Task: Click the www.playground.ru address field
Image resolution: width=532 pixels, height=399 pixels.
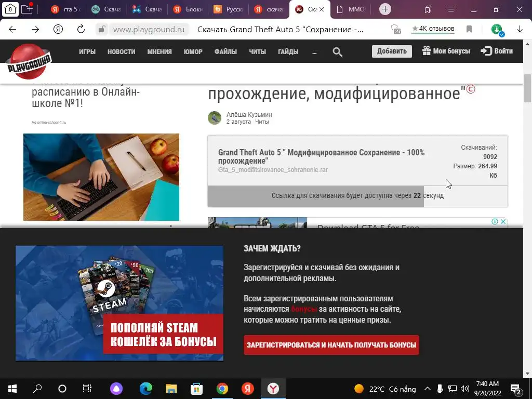Action: coord(149,30)
